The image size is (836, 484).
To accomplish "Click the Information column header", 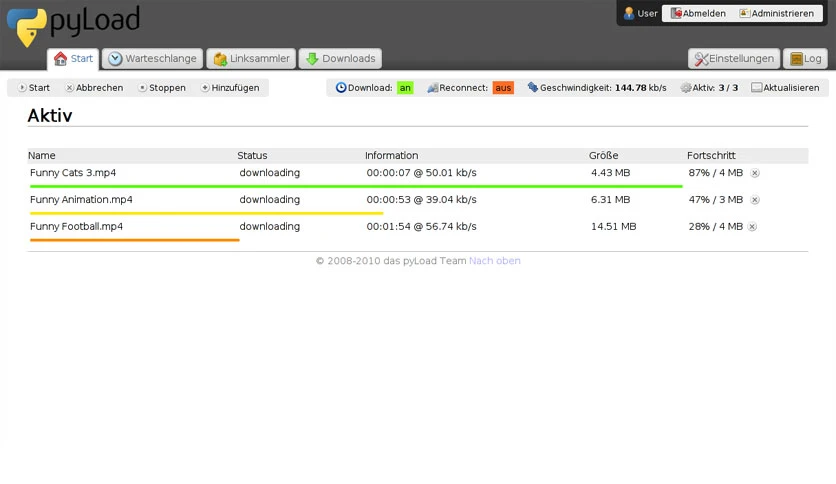I will click(x=391, y=156).
